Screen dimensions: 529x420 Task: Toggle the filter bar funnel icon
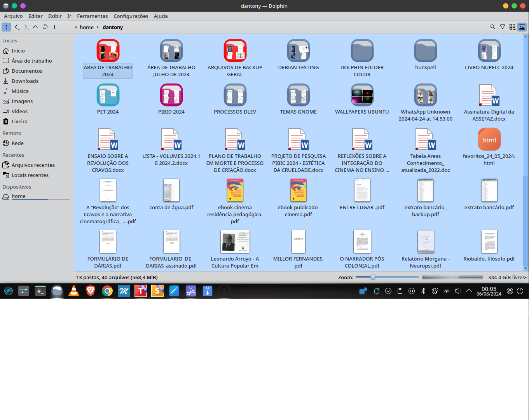tap(503, 27)
